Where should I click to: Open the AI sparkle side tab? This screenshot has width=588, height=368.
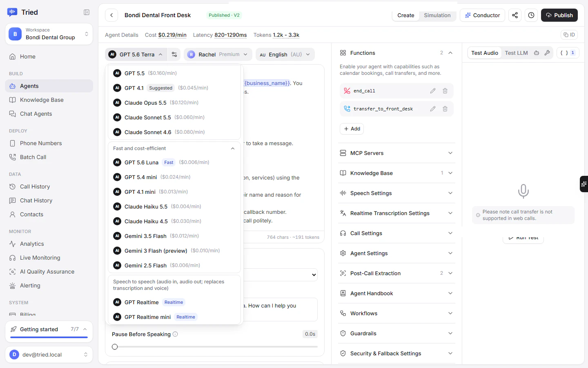click(584, 184)
